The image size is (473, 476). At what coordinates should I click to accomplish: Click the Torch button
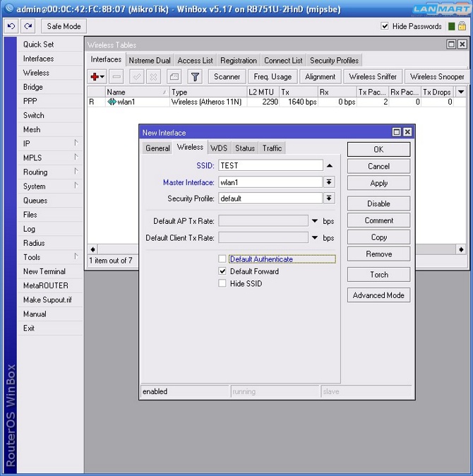click(378, 275)
